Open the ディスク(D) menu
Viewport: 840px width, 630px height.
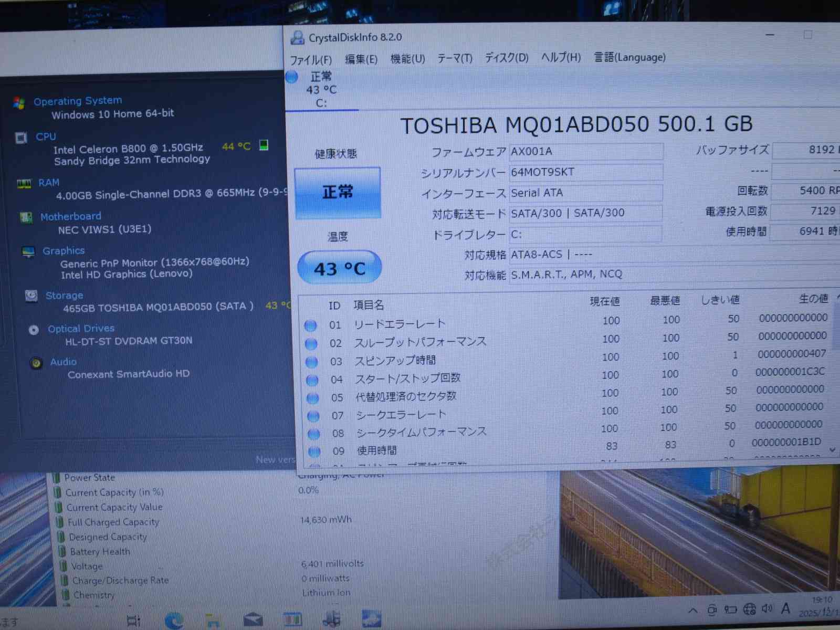point(506,58)
